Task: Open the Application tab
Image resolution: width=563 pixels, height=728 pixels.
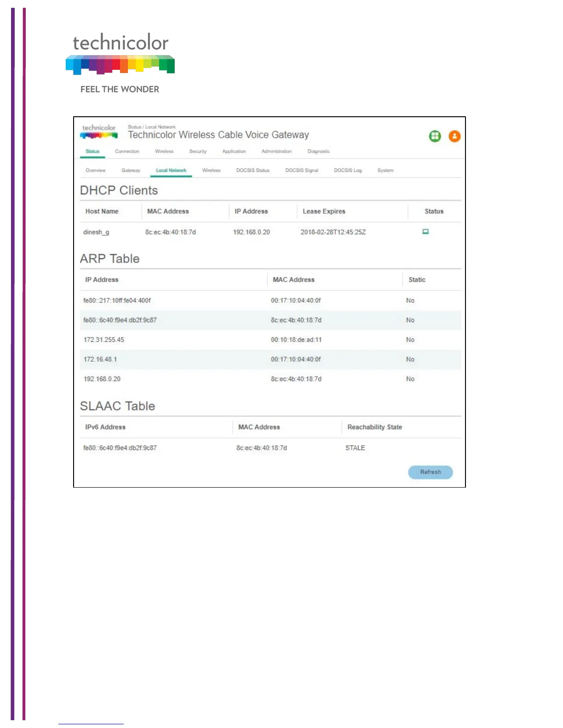Action: (x=234, y=151)
